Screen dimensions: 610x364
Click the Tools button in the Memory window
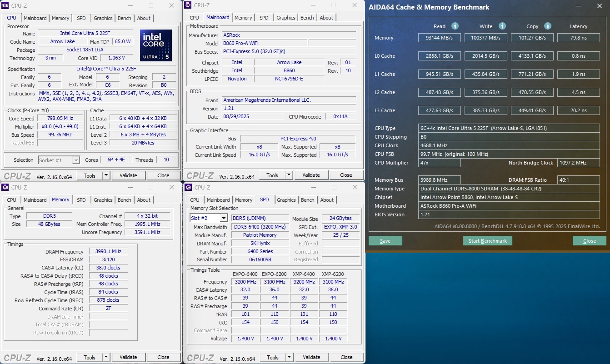coord(90,357)
